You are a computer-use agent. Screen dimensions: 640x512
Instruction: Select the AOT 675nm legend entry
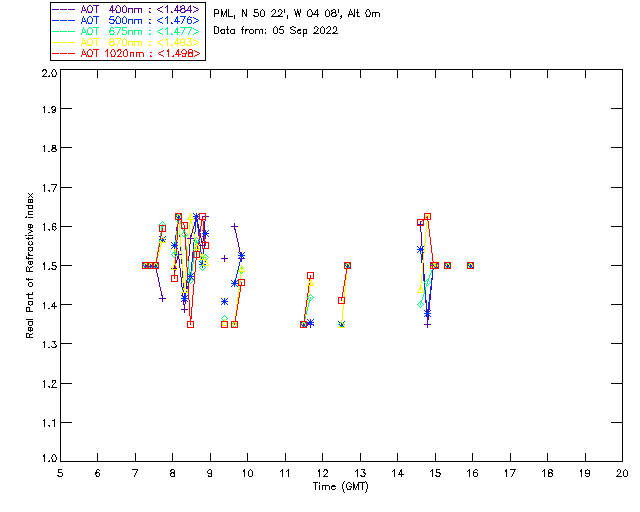(x=126, y=31)
